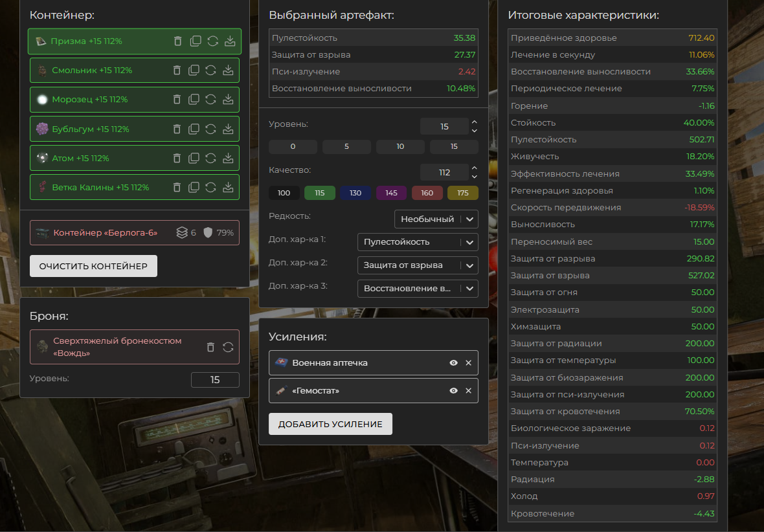This screenshot has height=532, width=764.
Task: Remove Ветка Калины +15 via trash icon
Action: click(x=177, y=187)
